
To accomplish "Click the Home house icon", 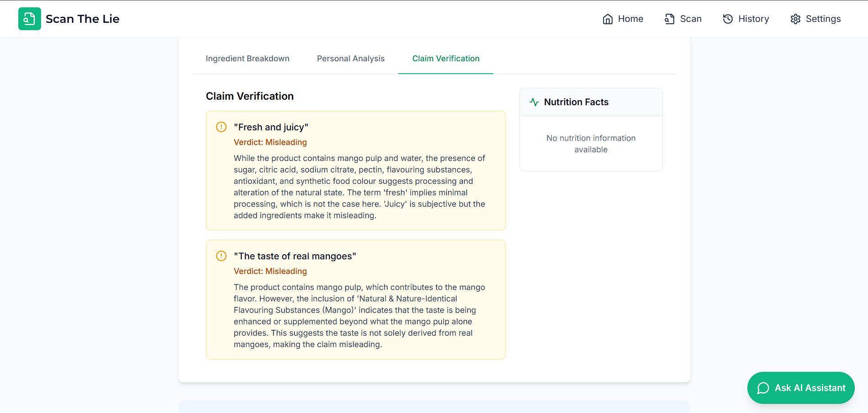I will (x=608, y=19).
